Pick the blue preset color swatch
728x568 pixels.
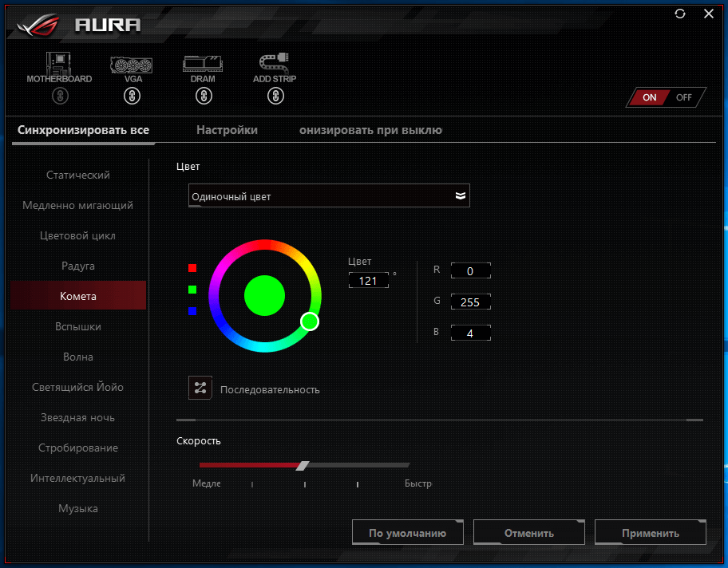click(x=192, y=311)
